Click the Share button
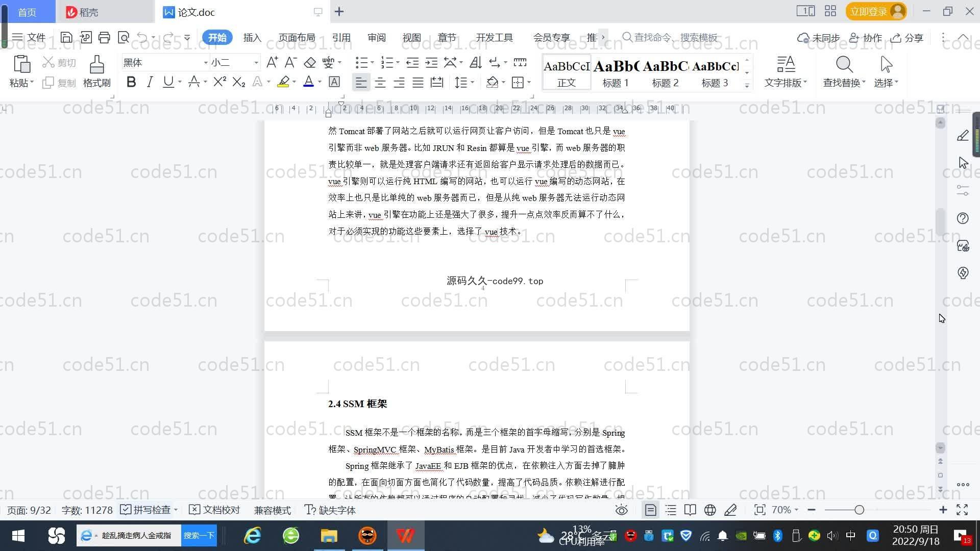Viewport: 980px width, 551px height. pyautogui.click(x=907, y=38)
